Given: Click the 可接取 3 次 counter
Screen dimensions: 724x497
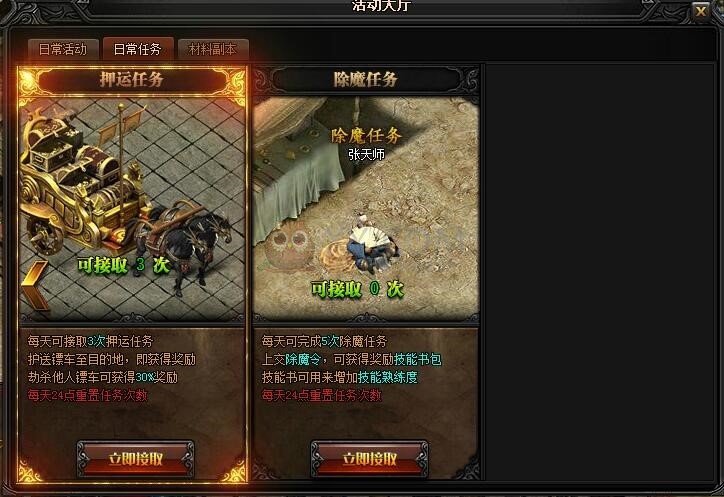Looking at the screenshot, I should point(123,265).
